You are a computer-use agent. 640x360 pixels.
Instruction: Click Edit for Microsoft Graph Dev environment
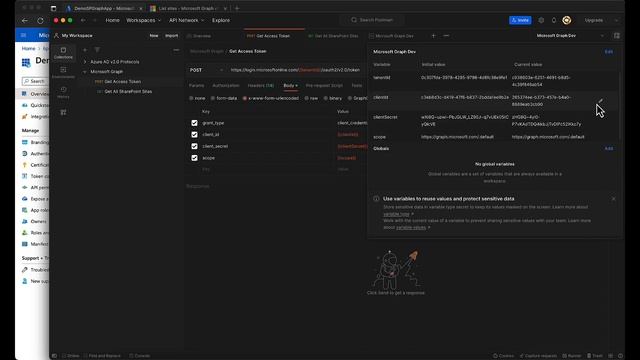pyautogui.click(x=609, y=52)
